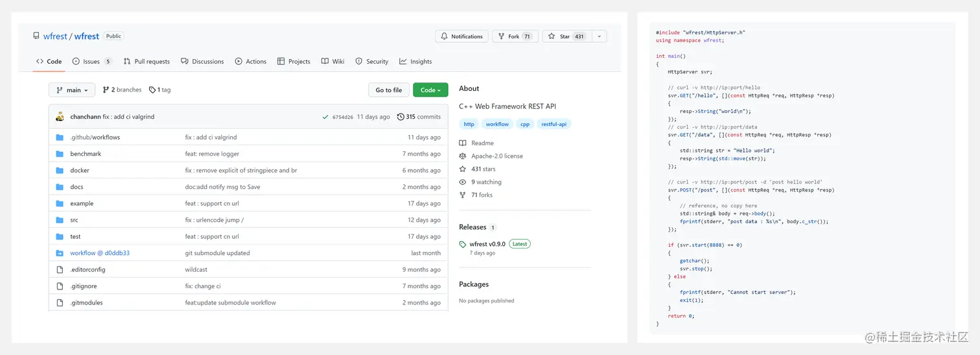Viewport: 980px width, 355px height.
Task: Expand the green Code dropdown button
Action: point(430,90)
